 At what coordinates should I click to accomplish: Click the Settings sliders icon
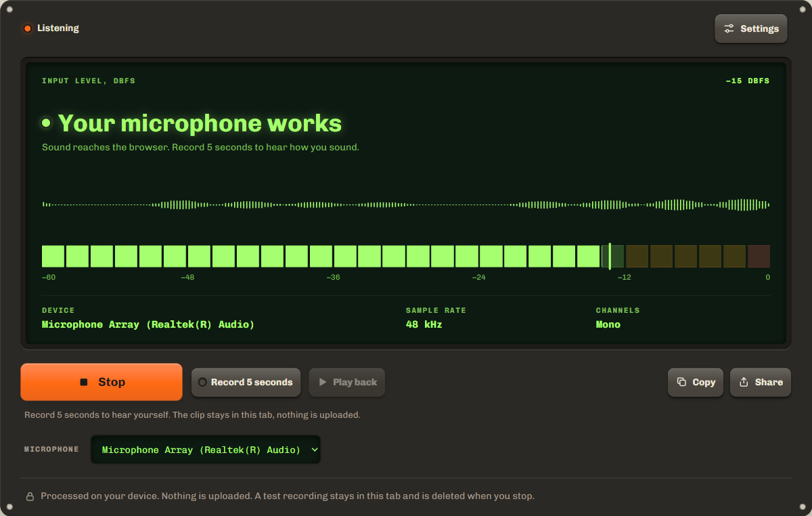[x=729, y=28]
